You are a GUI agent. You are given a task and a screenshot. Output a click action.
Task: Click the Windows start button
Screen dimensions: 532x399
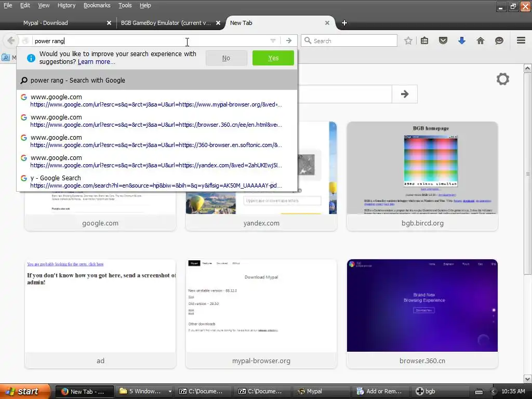pos(24,392)
